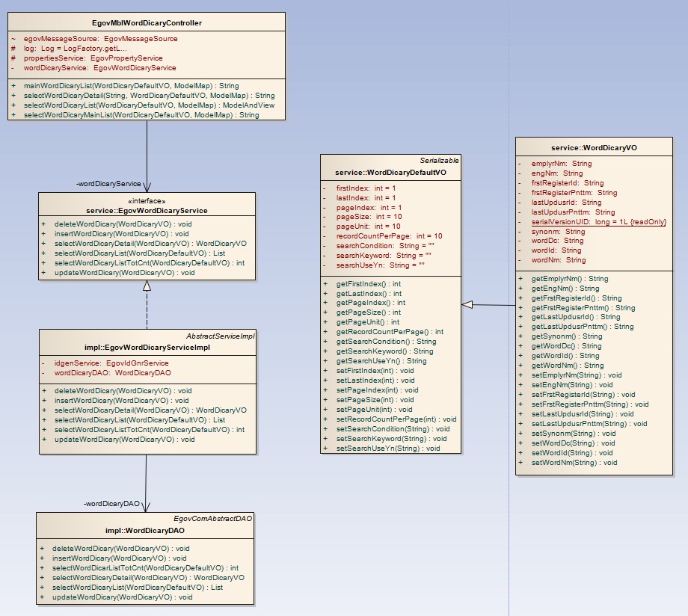
Task: Click the hollow realization triangle under EgovWordDicaryService
Action: coord(147,286)
